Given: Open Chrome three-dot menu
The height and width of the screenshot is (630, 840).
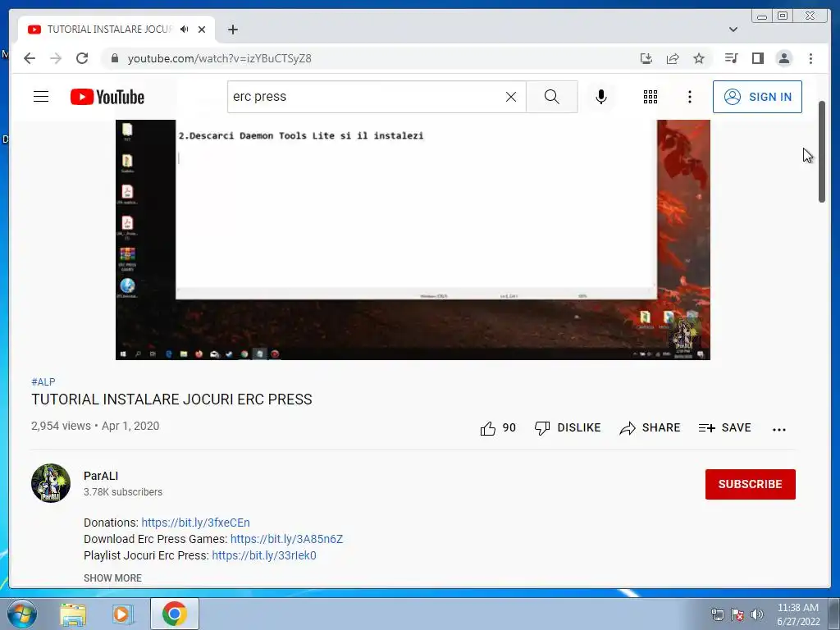Looking at the screenshot, I should 810,58.
